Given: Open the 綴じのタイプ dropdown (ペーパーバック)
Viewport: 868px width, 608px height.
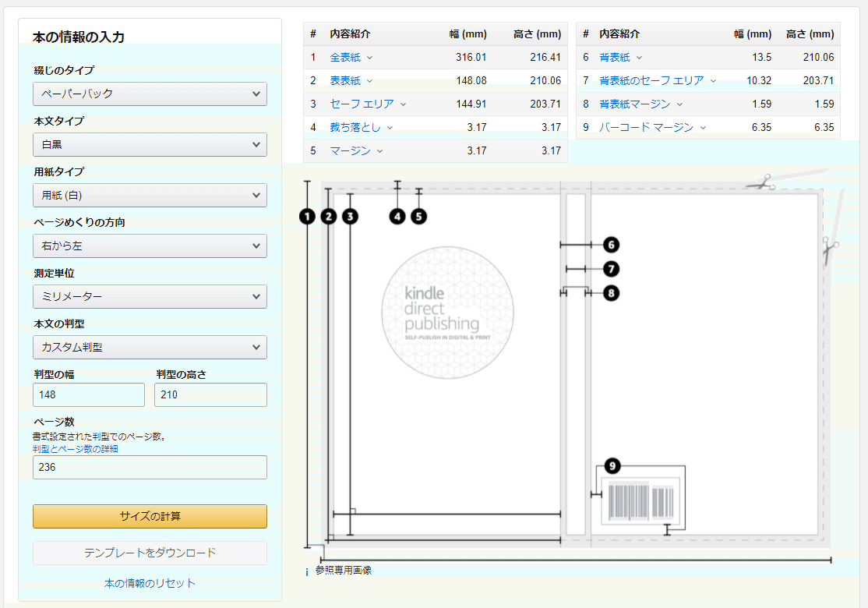Looking at the screenshot, I should click(x=150, y=94).
